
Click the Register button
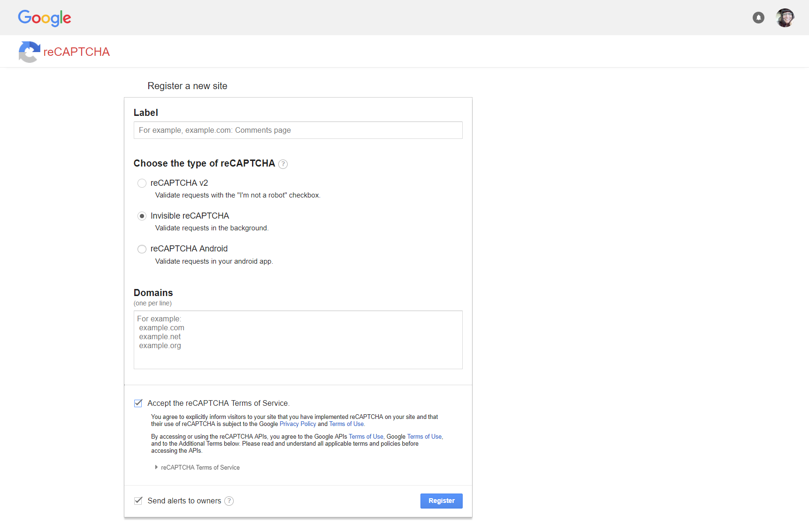pyautogui.click(x=442, y=501)
